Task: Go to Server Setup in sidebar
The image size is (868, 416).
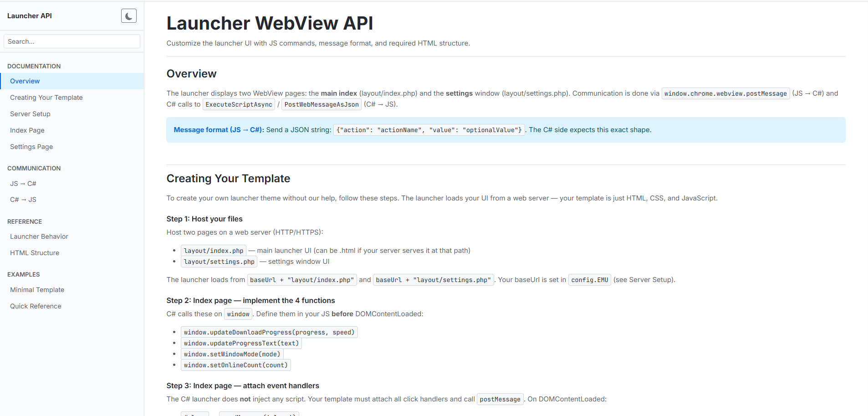Action: [30, 114]
